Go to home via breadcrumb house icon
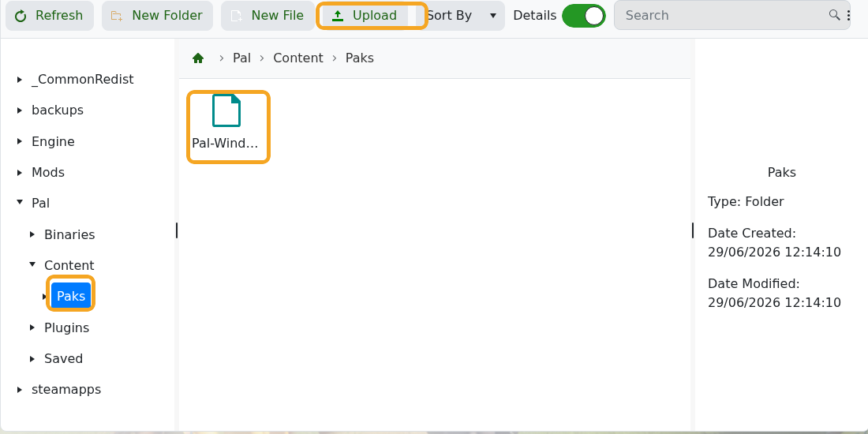868x434 pixels. pyautogui.click(x=198, y=58)
